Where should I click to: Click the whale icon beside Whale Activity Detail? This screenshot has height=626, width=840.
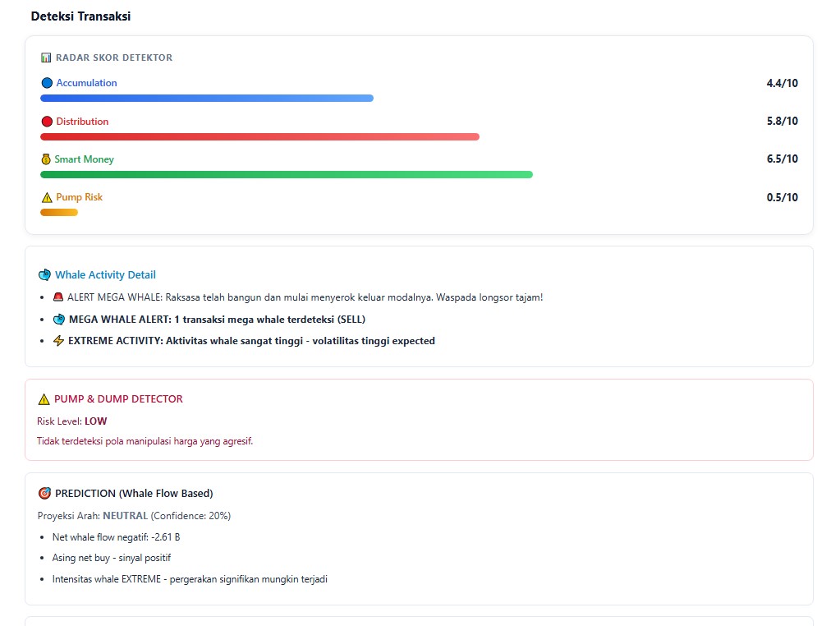point(44,275)
